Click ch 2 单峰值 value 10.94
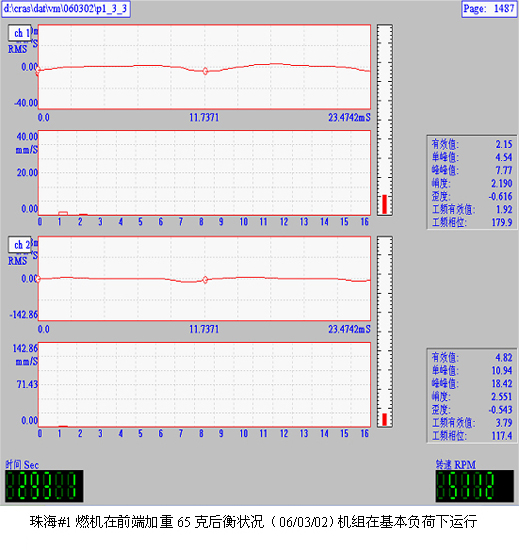Viewport: 519px width, 550px height. click(502, 370)
